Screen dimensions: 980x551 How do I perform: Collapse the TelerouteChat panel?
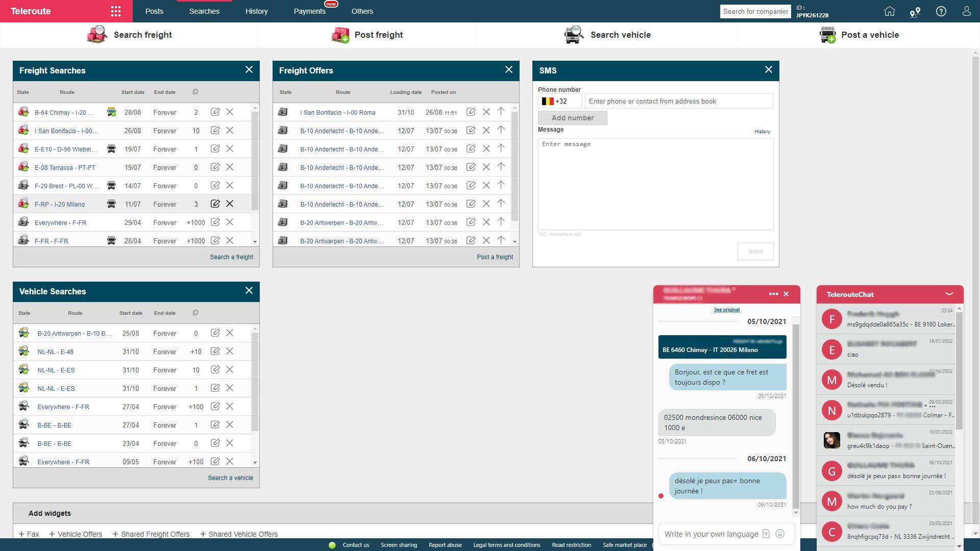tap(949, 294)
